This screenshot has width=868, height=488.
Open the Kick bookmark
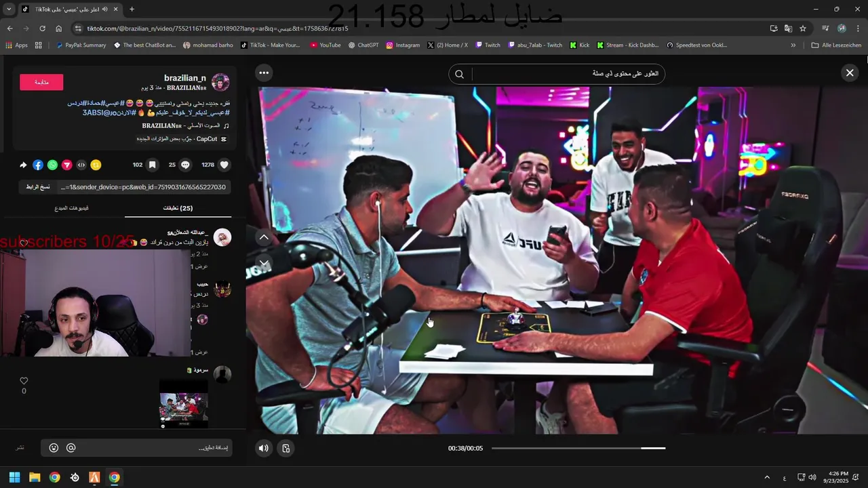580,45
